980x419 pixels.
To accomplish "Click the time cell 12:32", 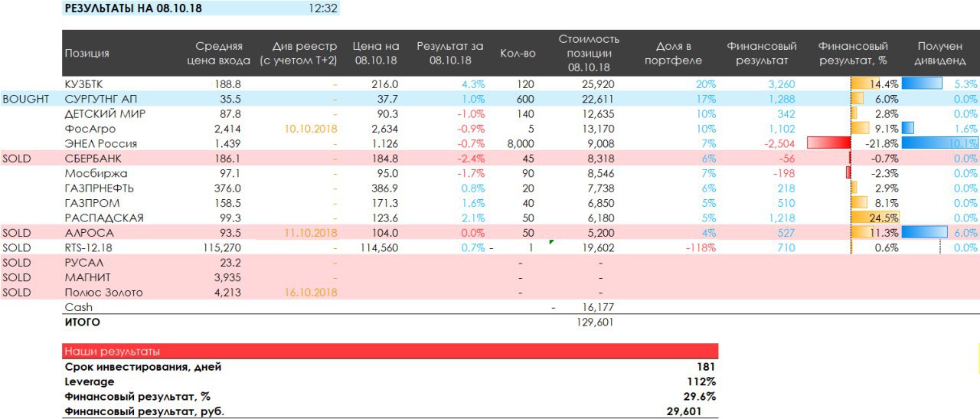I will tap(323, 9).
